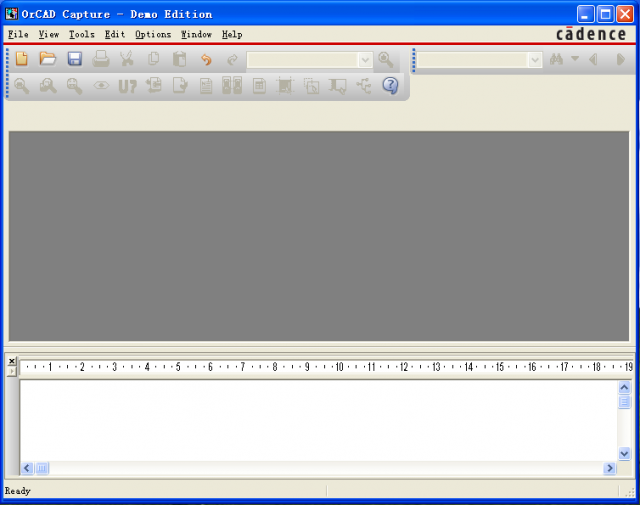Close the session log panel with the x
640x505 pixels.
(x=12, y=361)
